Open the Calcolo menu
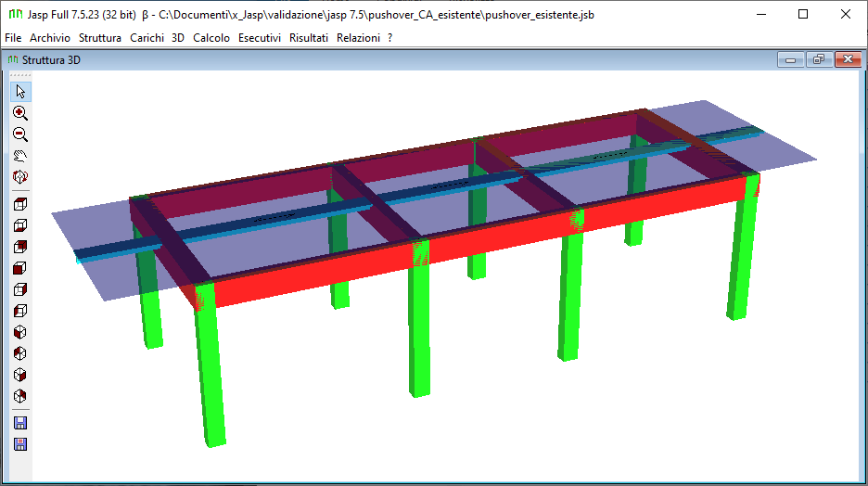 tap(211, 38)
